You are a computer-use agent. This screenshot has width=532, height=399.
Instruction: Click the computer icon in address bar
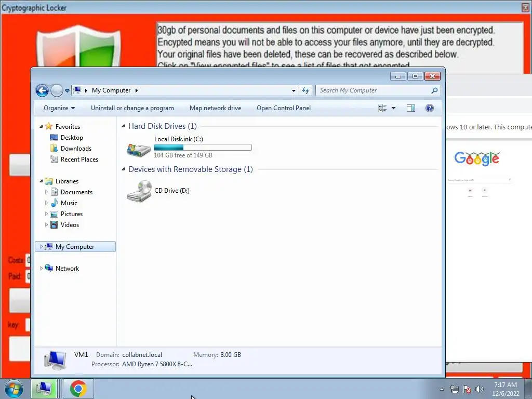pos(77,90)
